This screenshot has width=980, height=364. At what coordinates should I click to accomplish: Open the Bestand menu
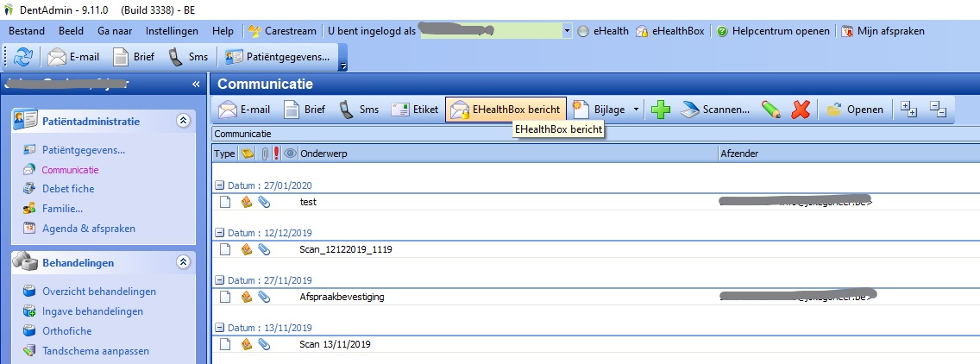(27, 31)
